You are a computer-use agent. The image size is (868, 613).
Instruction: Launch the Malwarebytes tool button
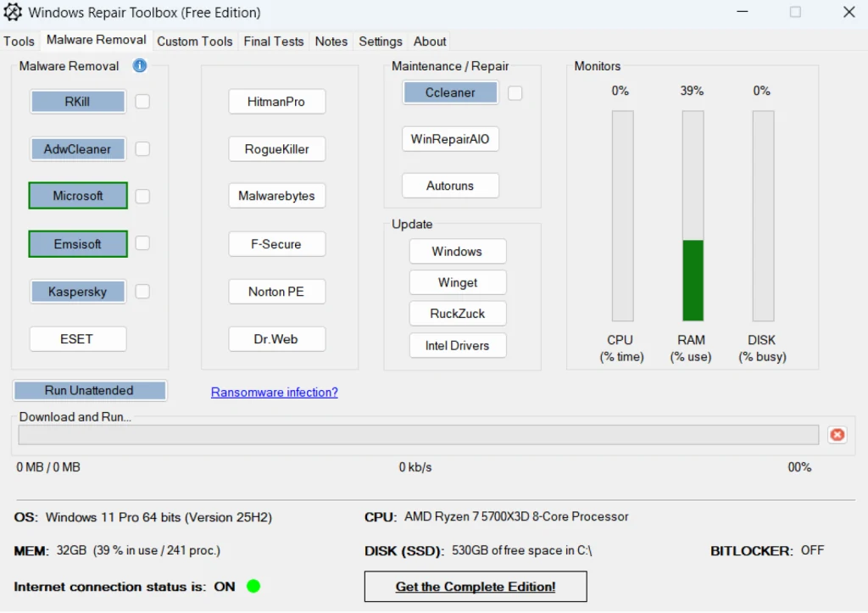tap(276, 196)
